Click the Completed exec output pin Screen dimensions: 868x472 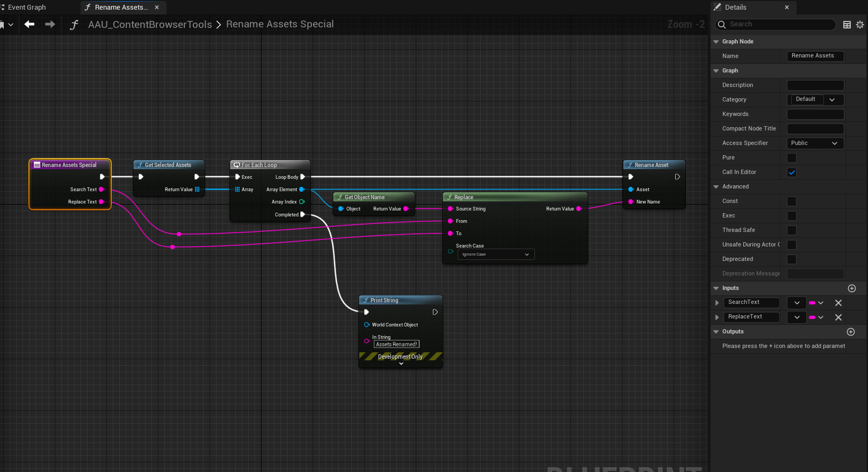click(303, 214)
